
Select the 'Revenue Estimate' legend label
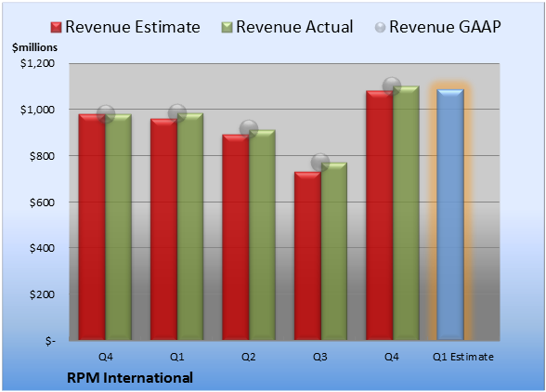click(133, 27)
